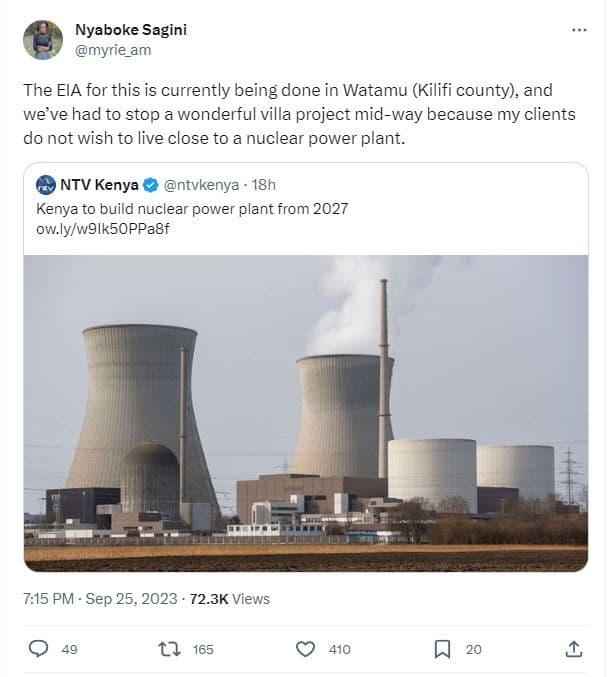
Task: Open Nyaboke Sagini's profile picture
Action: coord(43,39)
